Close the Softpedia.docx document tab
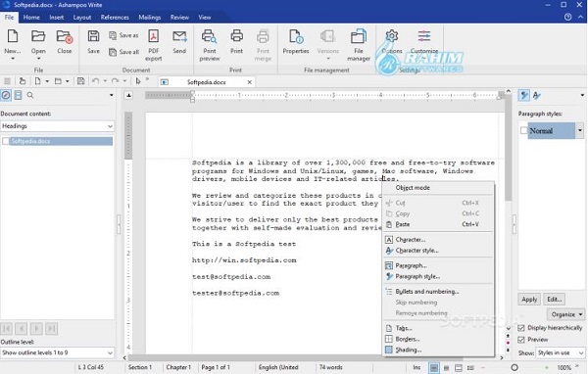This screenshot has height=374, width=588. pyautogui.click(x=249, y=82)
